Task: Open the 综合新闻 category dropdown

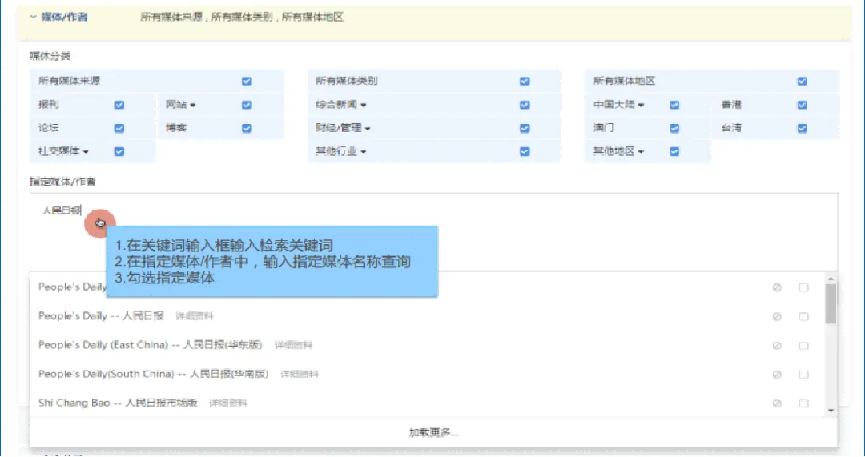Action: (365, 105)
